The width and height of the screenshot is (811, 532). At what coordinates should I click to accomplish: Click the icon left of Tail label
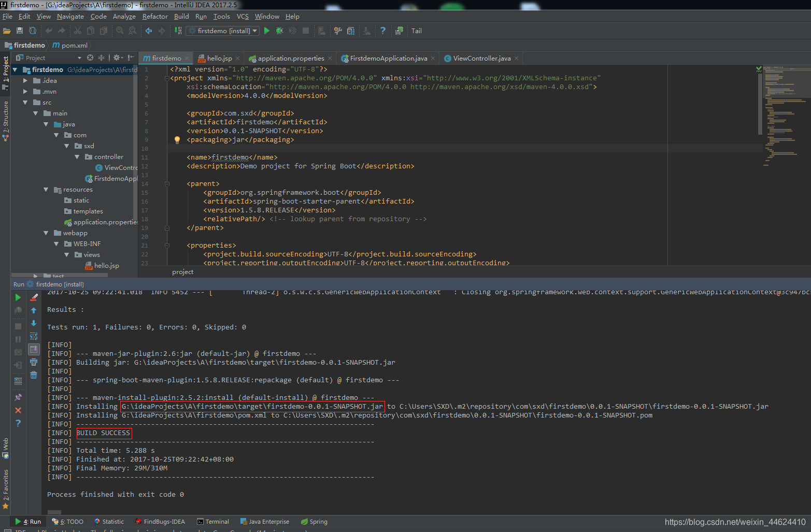pyautogui.click(x=399, y=31)
